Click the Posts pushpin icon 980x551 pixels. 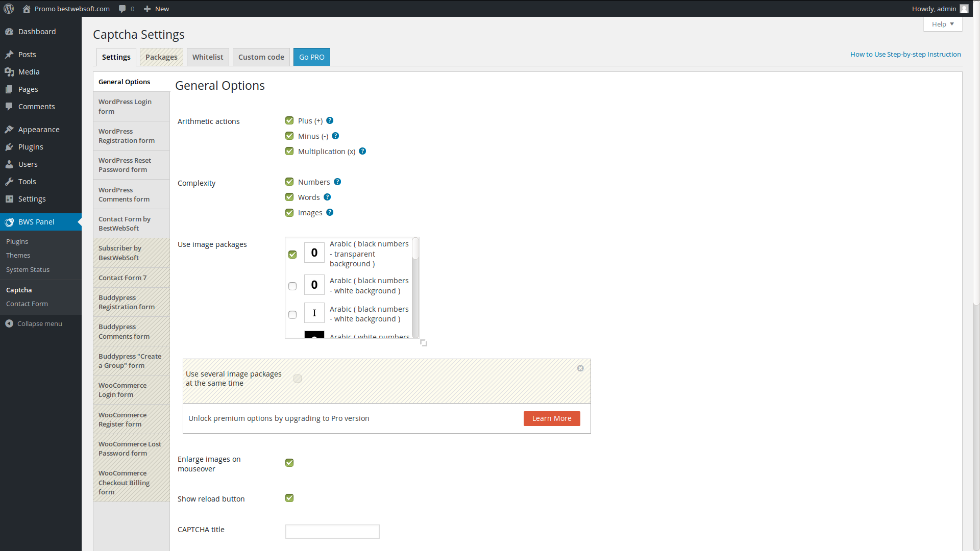point(9,55)
